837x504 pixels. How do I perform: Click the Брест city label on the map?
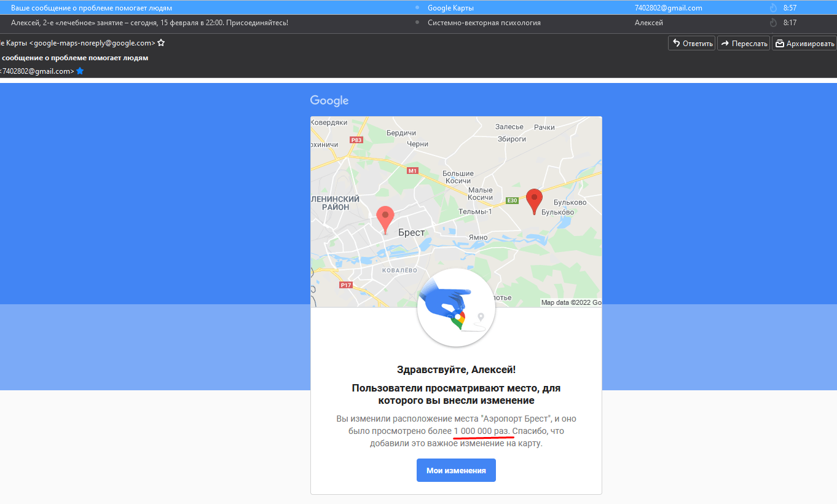tap(412, 232)
